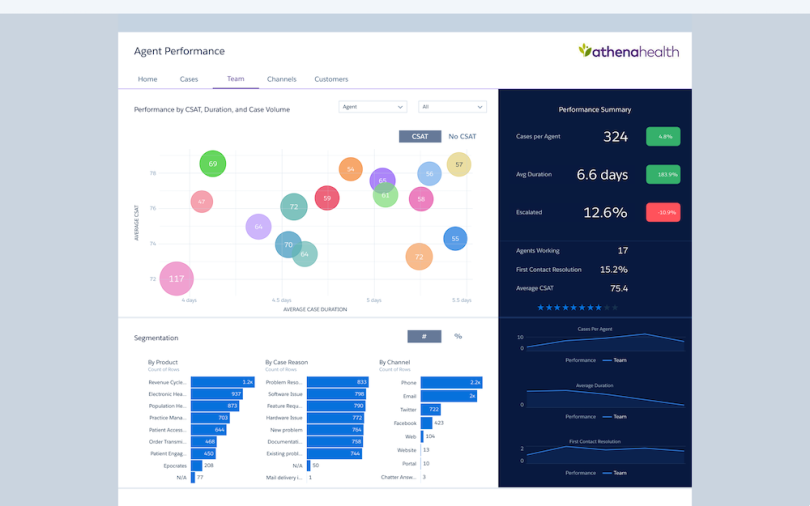Click the blue star rating row
Screen dimensions: 810x506
pyautogui.click(x=578, y=308)
